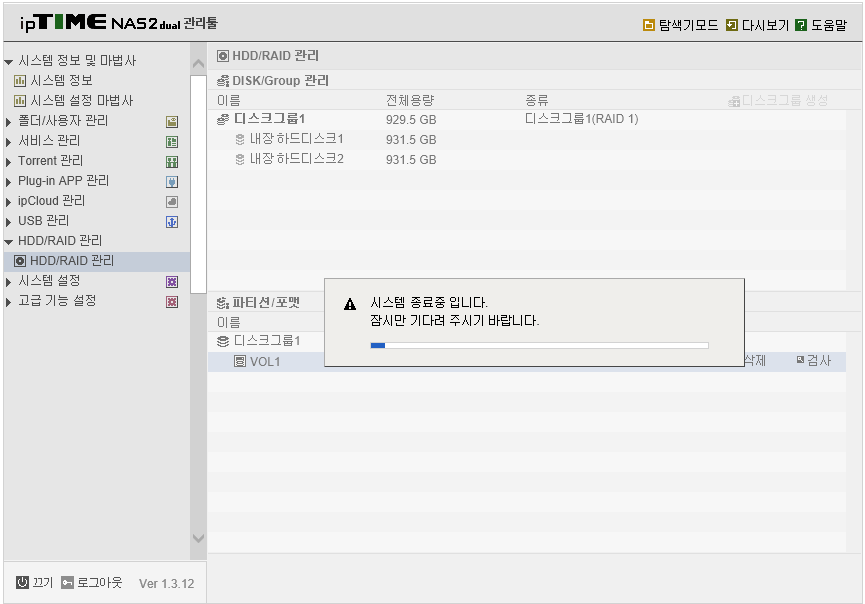Image resolution: width=865 pixels, height=604 pixels.
Task: Click the USB icon beside USB 관리
Action: point(172,222)
